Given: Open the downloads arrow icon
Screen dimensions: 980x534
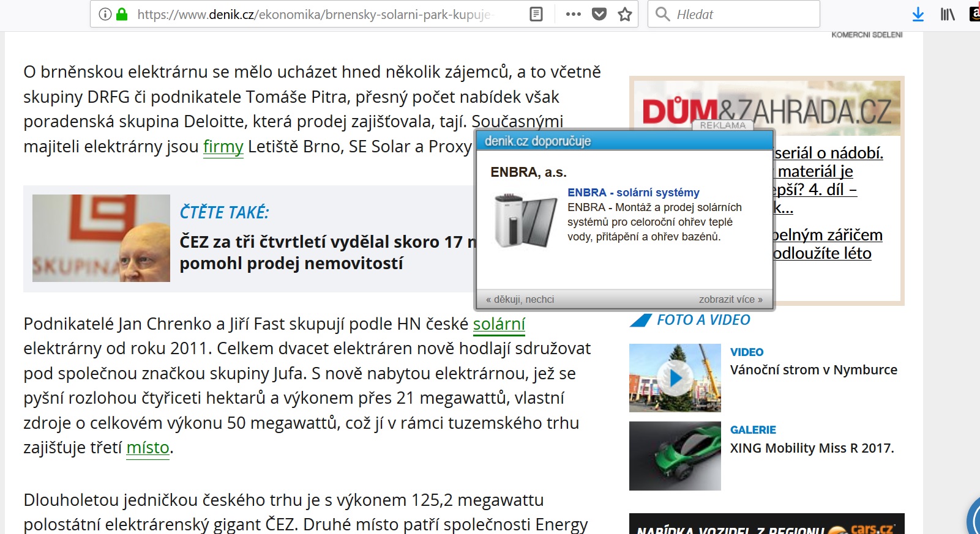Looking at the screenshot, I should pyautogui.click(x=918, y=14).
